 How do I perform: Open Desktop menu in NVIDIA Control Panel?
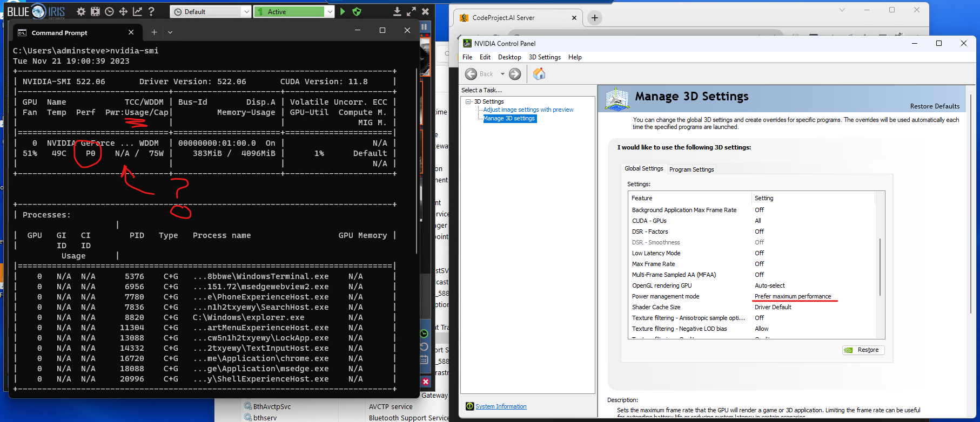click(x=509, y=57)
